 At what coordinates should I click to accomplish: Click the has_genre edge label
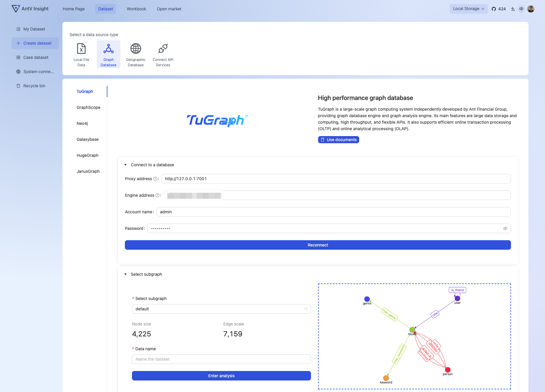(389, 314)
